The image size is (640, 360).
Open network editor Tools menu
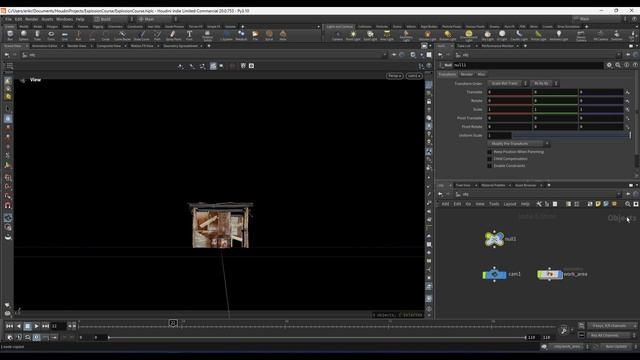(x=494, y=204)
